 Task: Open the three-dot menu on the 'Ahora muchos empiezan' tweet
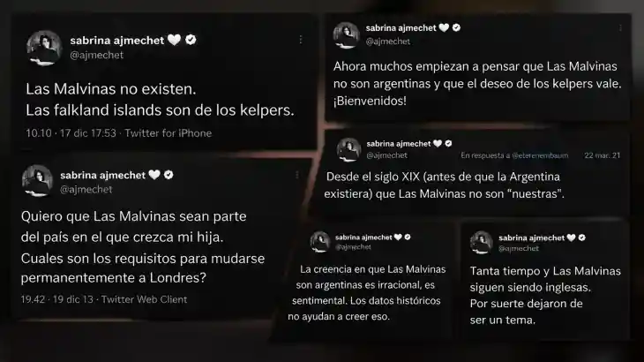[620, 28]
